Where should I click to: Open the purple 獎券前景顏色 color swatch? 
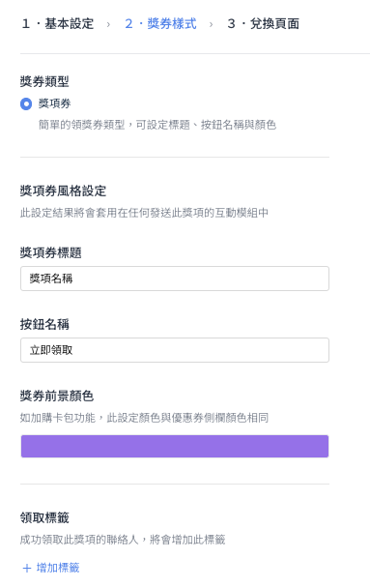[x=175, y=446]
